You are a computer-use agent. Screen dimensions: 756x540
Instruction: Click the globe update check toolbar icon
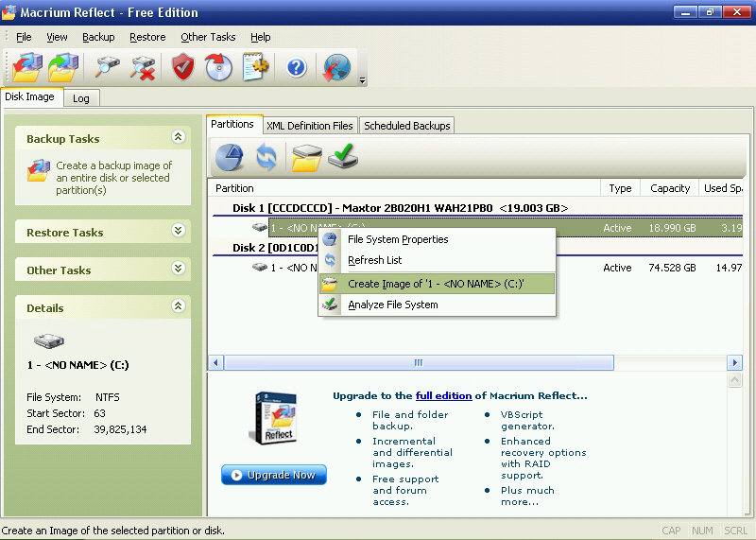(336, 67)
